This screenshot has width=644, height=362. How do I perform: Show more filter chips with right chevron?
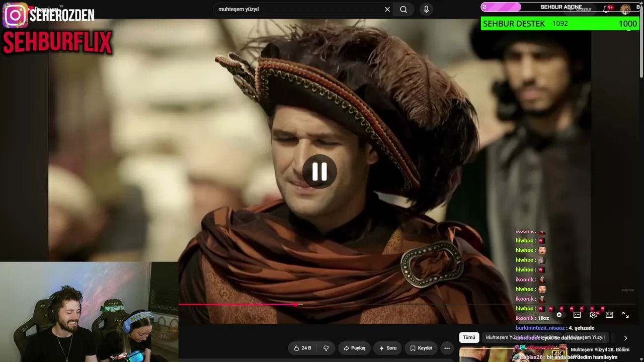625,338
